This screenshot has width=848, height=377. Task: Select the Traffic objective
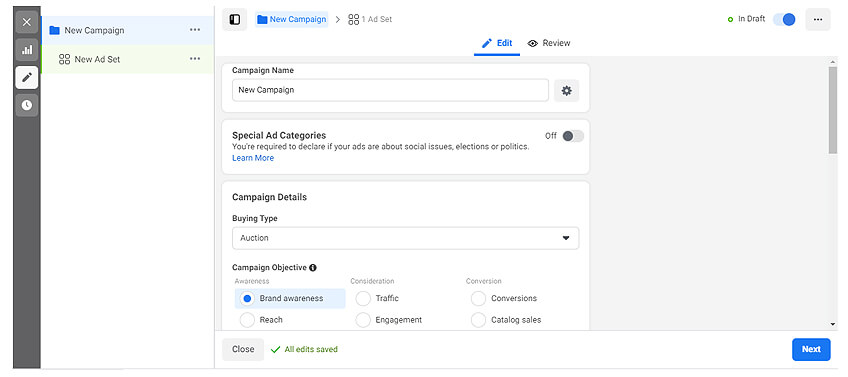(377, 299)
